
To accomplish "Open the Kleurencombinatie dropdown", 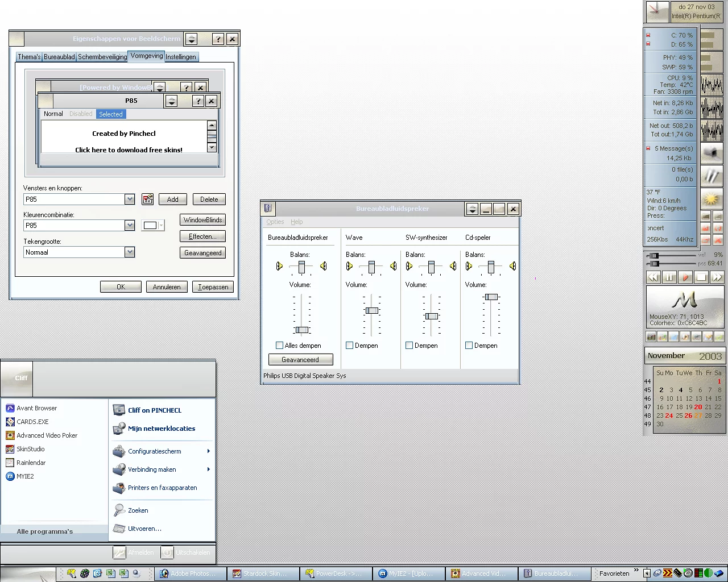I will (x=130, y=226).
